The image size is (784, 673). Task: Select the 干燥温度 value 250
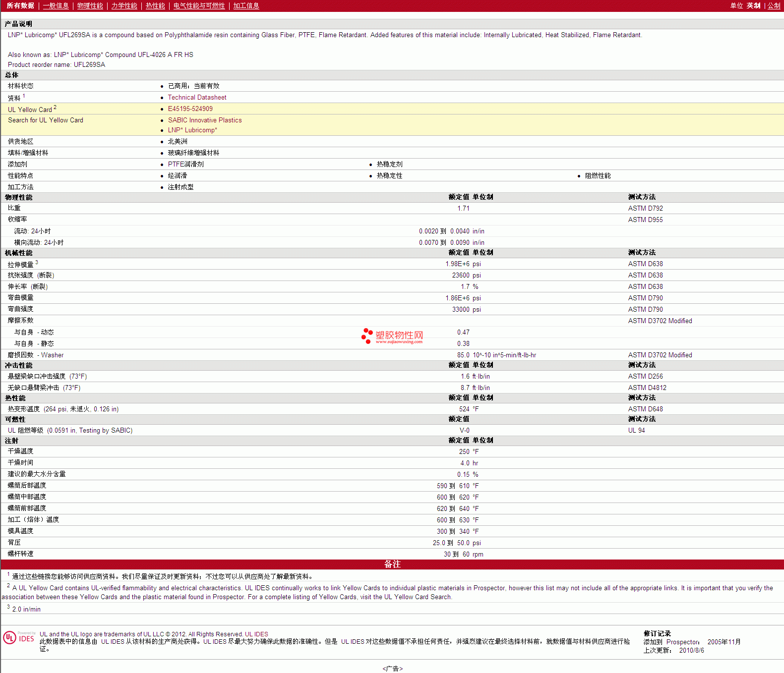(x=464, y=452)
